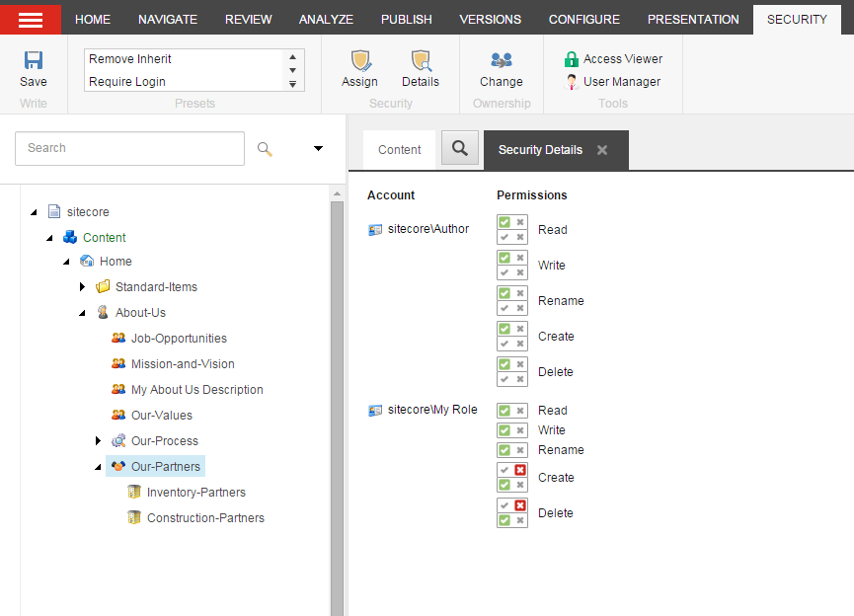Image resolution: width=854 pixels, height=616 pixels.
Task: Collapse the Our-Partners node
Action: coord(98,467)
